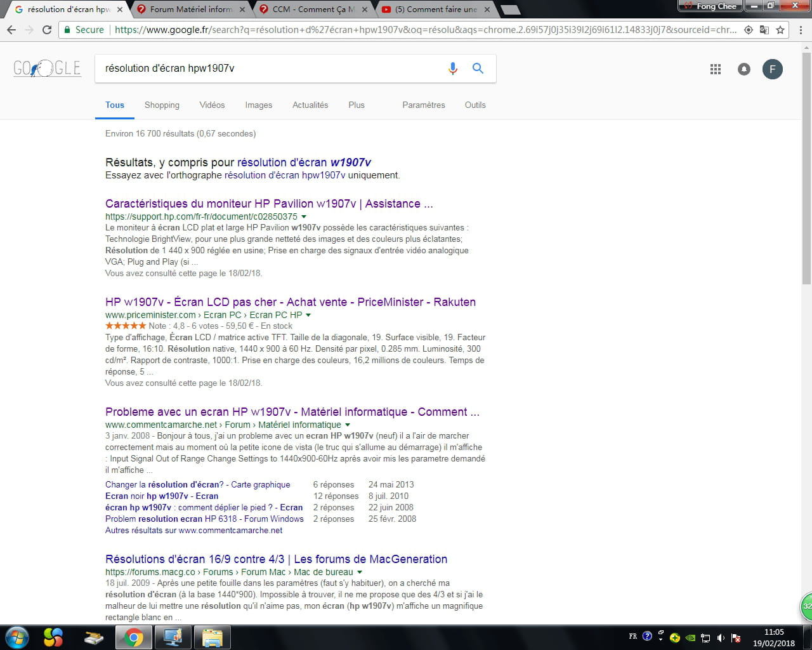Image resolution: width=812 pixels, height=650 pixels.
Task: Reload the Google search page
Action: coord(46,30)
